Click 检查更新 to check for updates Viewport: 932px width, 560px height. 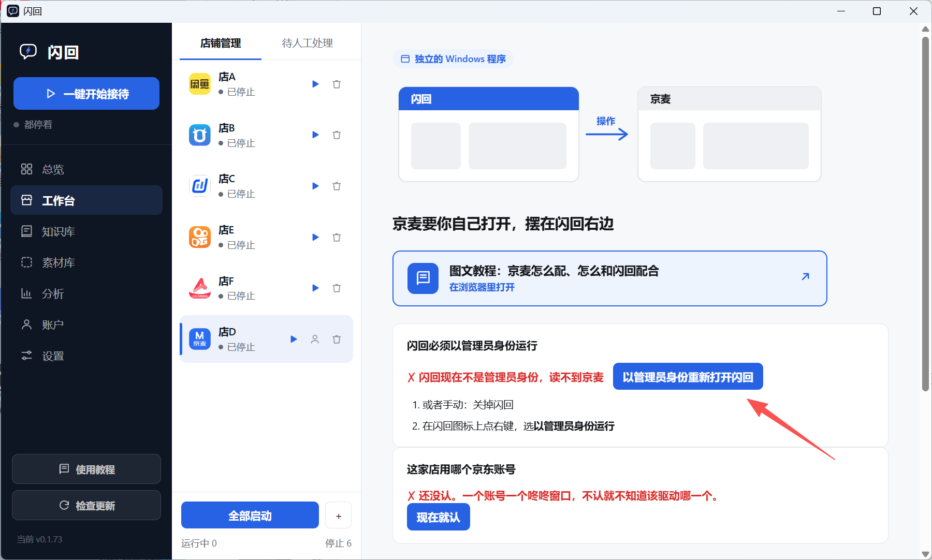[86, 506]
